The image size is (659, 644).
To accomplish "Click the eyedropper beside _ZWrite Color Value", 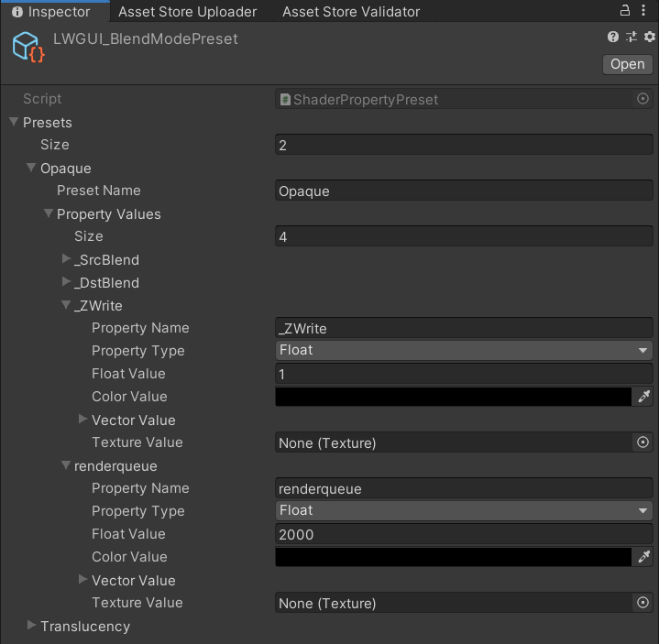I will [x=643, y=397].
